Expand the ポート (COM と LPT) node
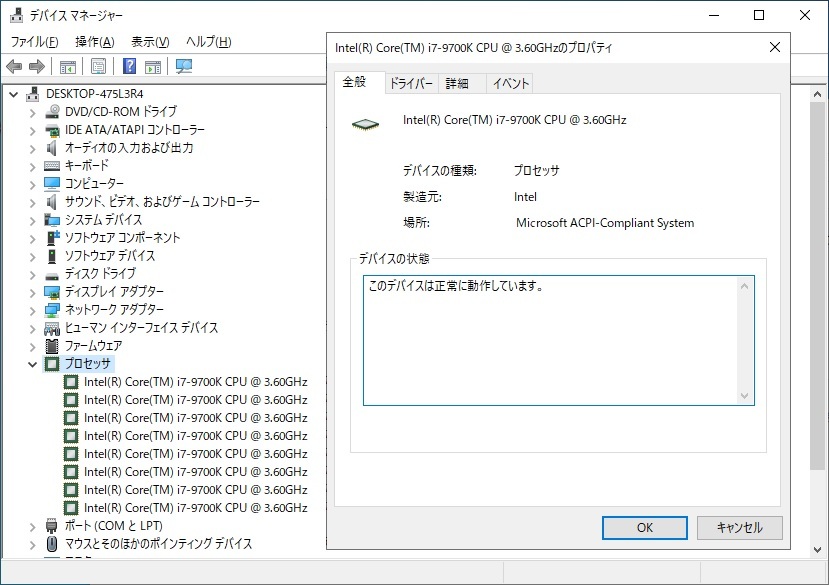This screenshot has height=585, width=829. click(33, 526)
